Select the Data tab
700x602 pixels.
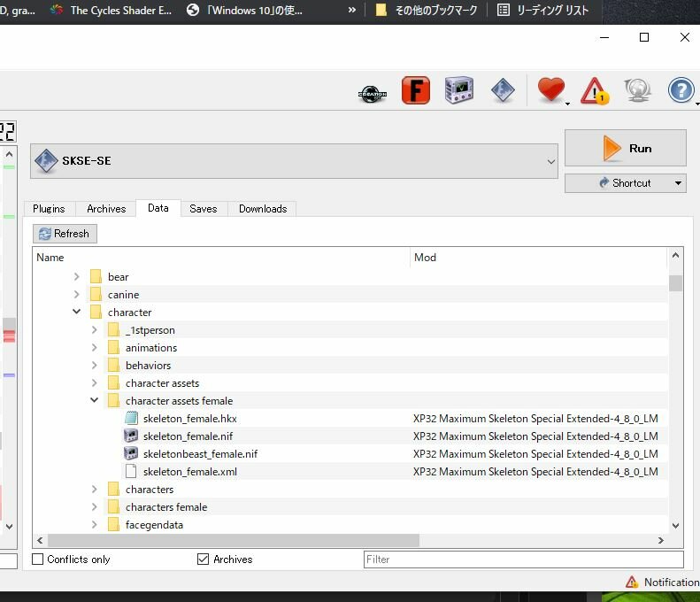pyautogui.click(x=158, y=208)
